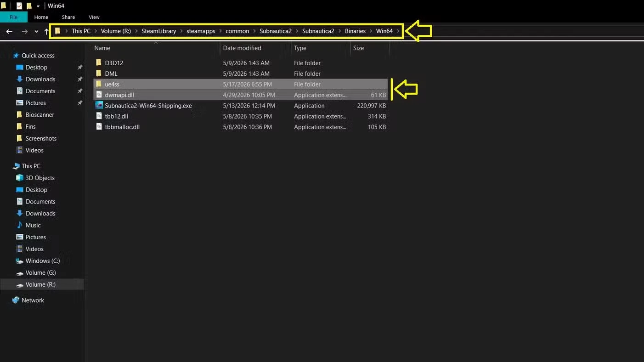Navigate to common breadcrumb
Viewport: 644px width, 362px height.
tap(237, 31)
